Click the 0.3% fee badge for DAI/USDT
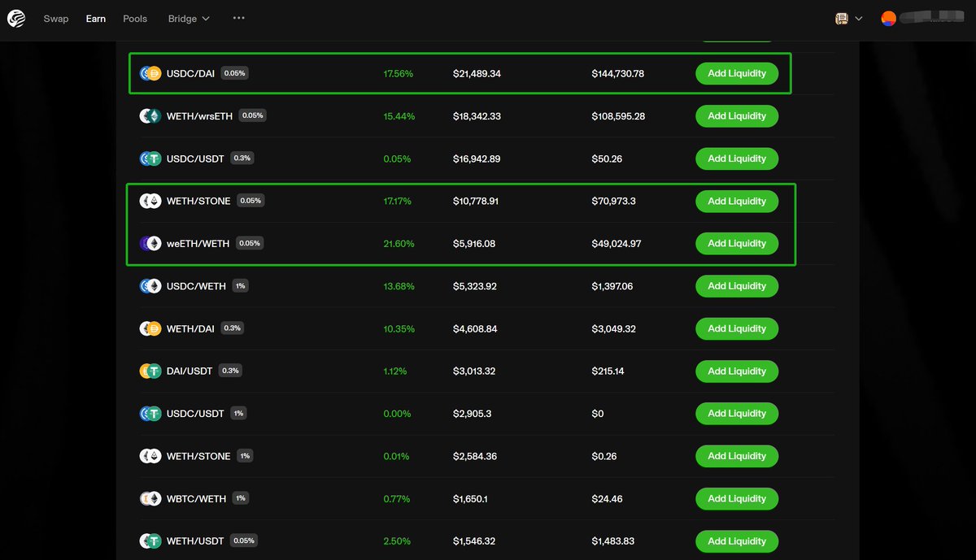 [x=230, y=371]
